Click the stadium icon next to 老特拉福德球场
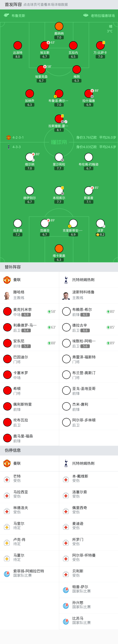The image size is (118, 644). pos(86,15)
